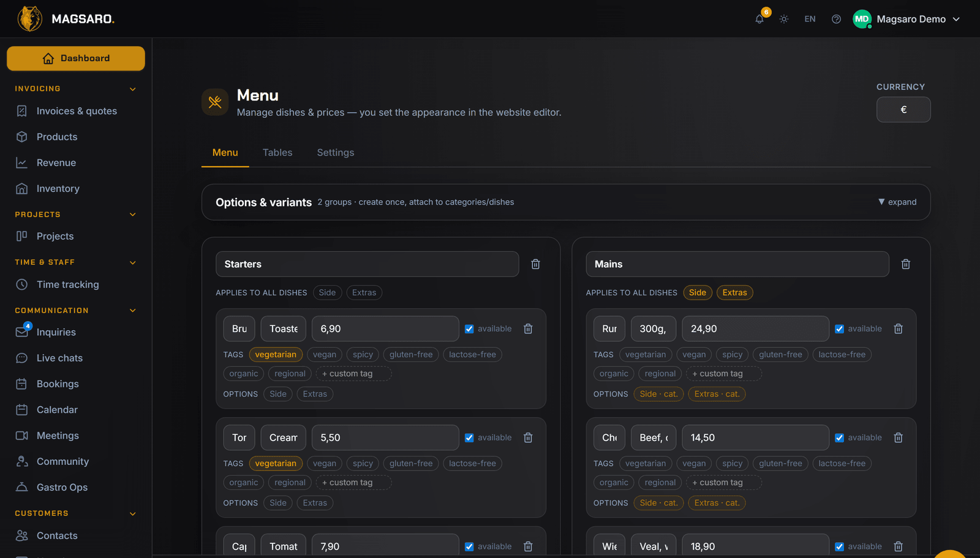Open Gastro Ops page
This screenshot has width=980, height=558.
(76, 488)
